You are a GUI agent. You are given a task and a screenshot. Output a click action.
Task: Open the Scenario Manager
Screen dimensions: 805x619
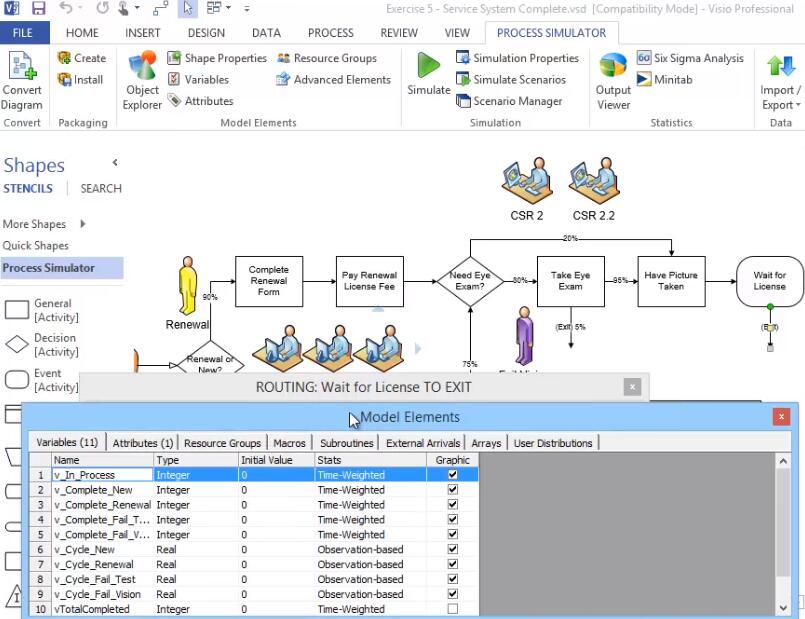[x=509, y=101]
